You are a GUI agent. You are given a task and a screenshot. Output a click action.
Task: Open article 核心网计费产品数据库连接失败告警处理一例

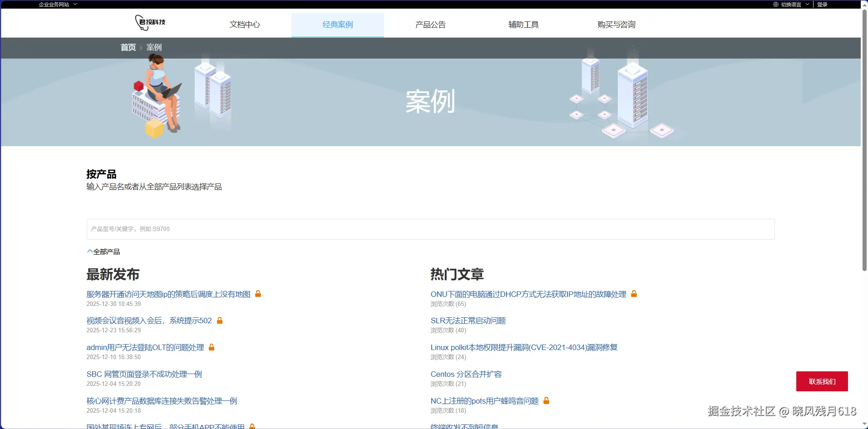162,401
